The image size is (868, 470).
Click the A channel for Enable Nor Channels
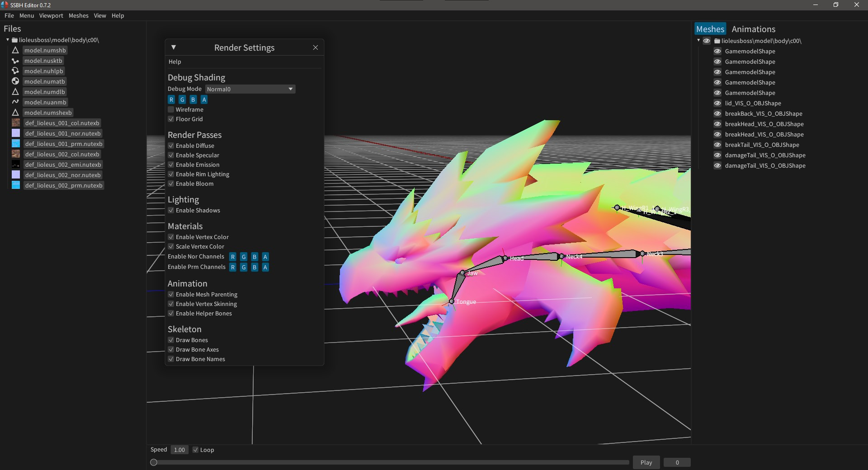265,257
